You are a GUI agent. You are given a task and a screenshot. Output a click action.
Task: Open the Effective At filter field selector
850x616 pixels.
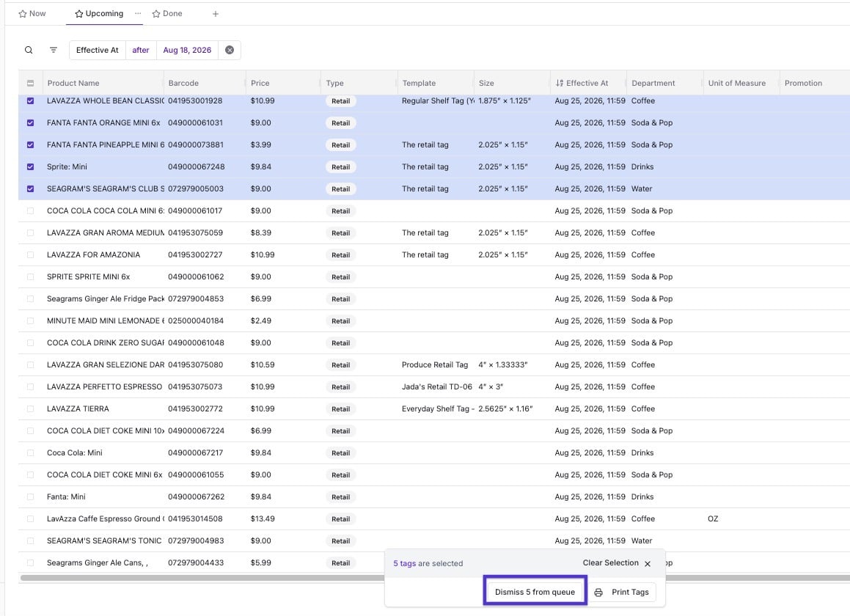97,50
